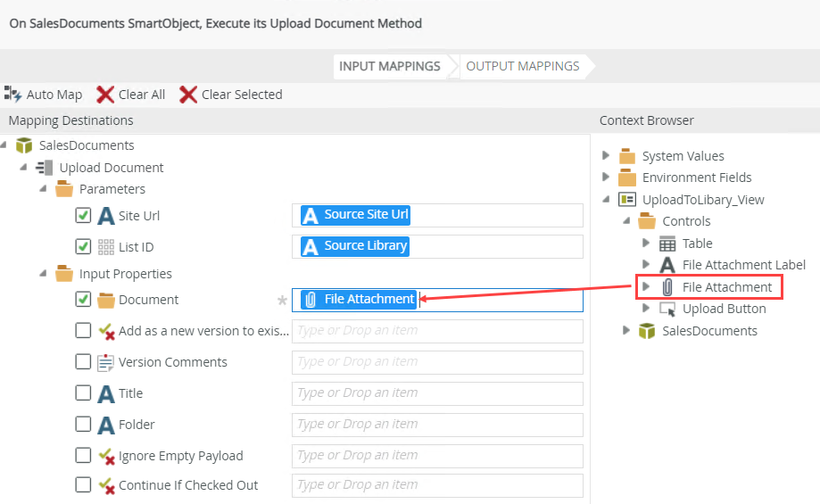Select the File Attachment Label tree item
The width and height of the screenshot is (820, 504).
(x=743, y=265)
